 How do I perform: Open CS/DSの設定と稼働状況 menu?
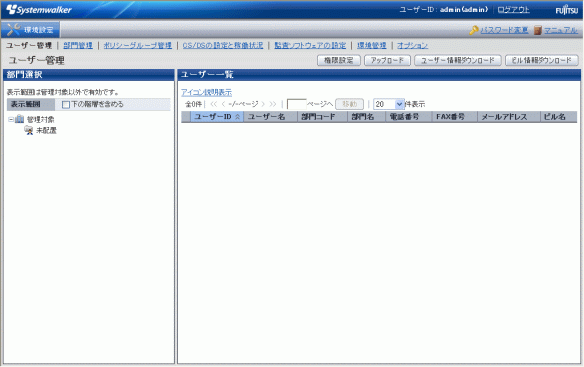(223, 45)
